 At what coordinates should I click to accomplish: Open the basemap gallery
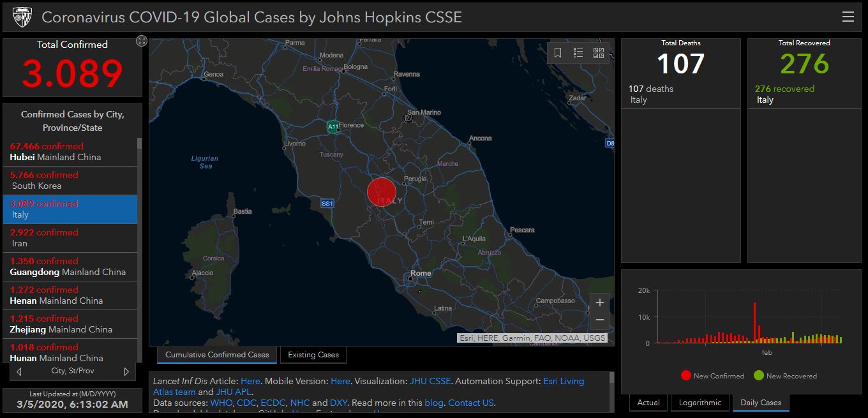coord(599,53)
